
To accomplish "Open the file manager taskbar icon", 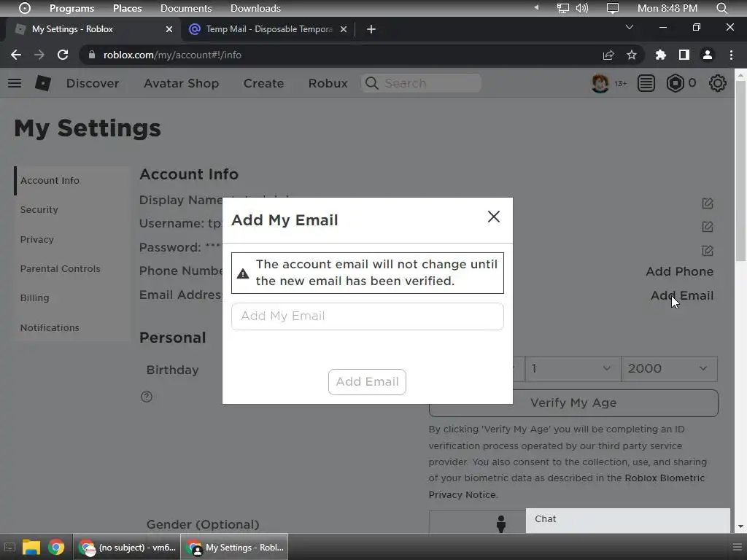I will 31,548.
